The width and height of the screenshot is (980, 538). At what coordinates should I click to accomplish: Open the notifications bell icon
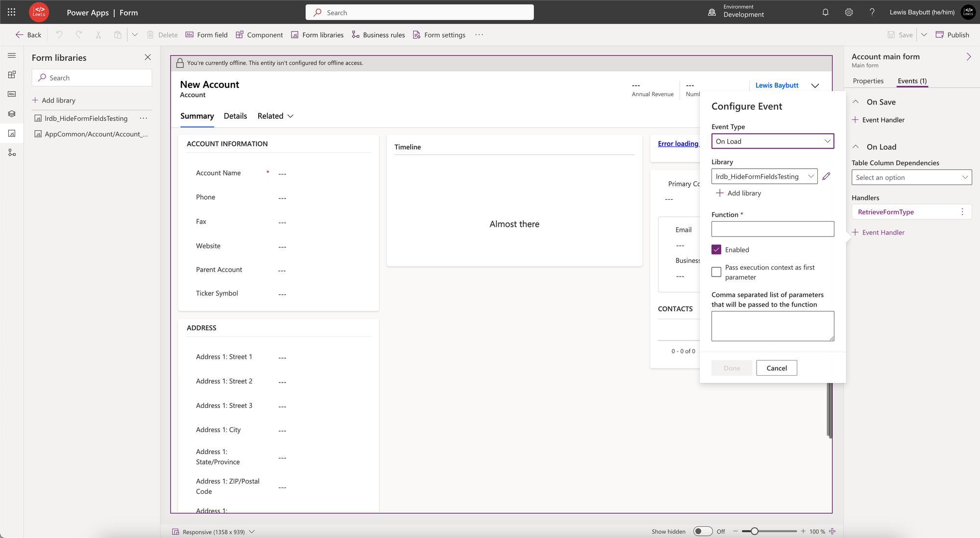(825, 12)
